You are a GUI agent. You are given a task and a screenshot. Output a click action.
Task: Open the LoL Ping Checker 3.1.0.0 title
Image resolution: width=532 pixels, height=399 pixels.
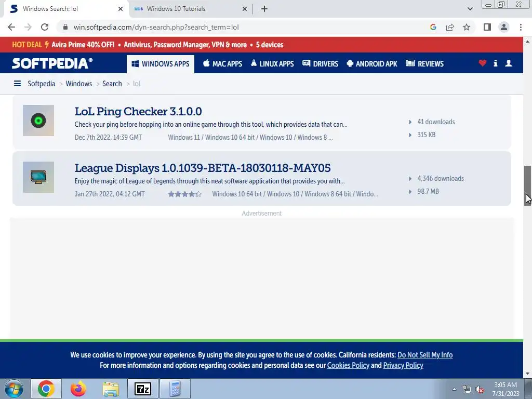138,111
